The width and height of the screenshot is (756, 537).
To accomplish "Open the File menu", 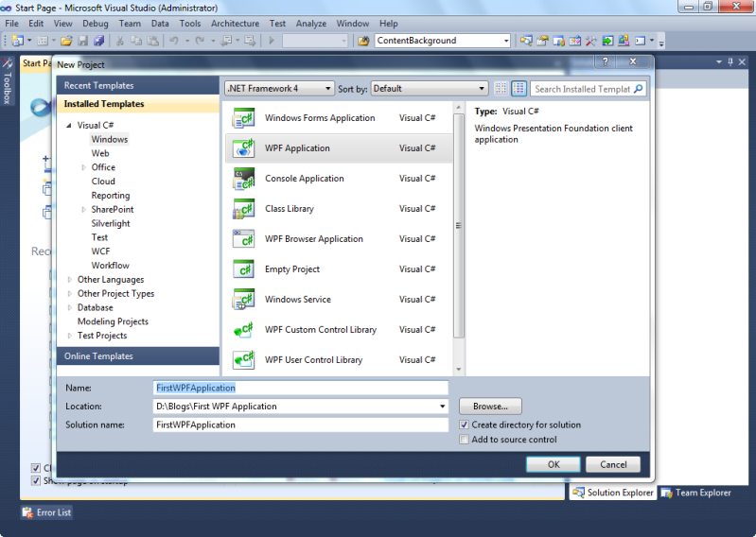I will 11,24.
